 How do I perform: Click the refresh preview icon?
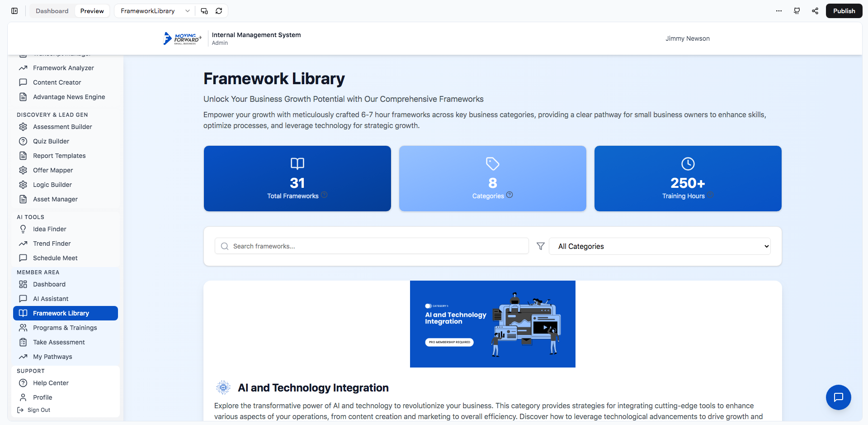click(x=219, y=11)
